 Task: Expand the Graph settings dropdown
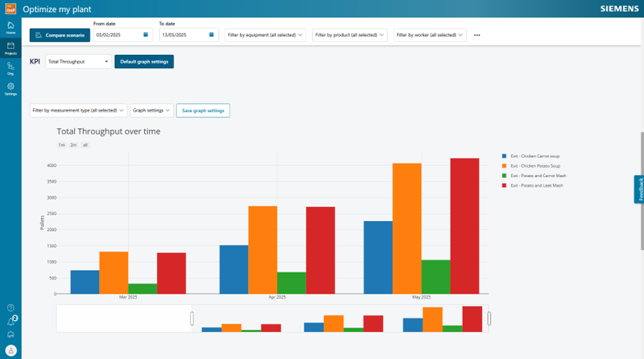click(151, 110)
